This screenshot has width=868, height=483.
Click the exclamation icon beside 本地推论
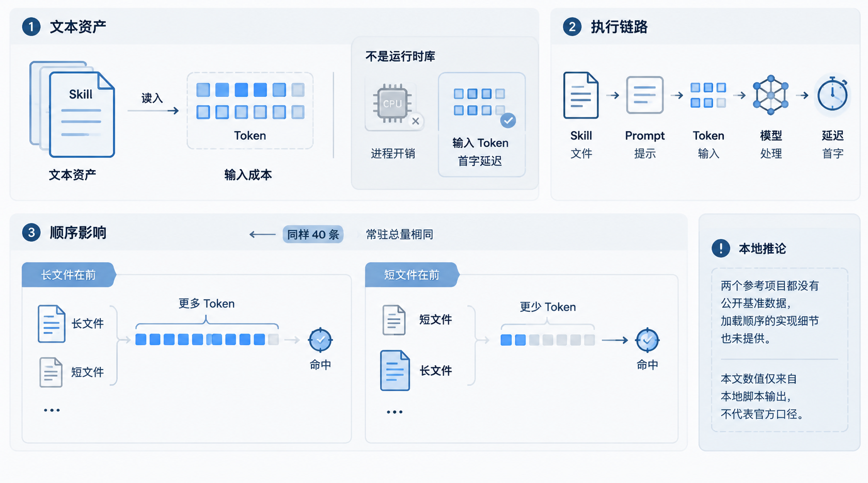click(x=721, y=248)
